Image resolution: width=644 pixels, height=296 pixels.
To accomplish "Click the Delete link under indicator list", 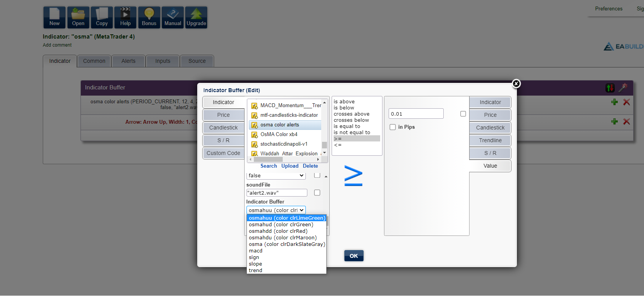I will pos(310,166).
